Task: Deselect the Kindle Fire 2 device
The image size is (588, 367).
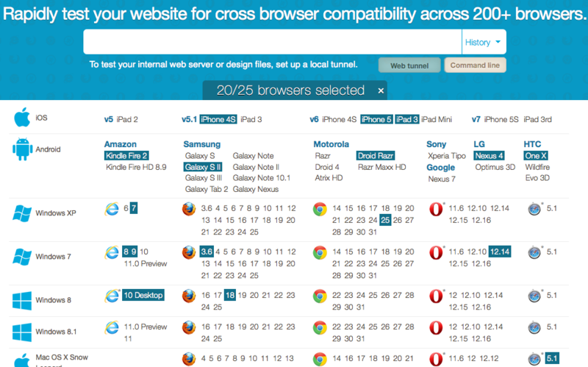Action: point(126,156)
